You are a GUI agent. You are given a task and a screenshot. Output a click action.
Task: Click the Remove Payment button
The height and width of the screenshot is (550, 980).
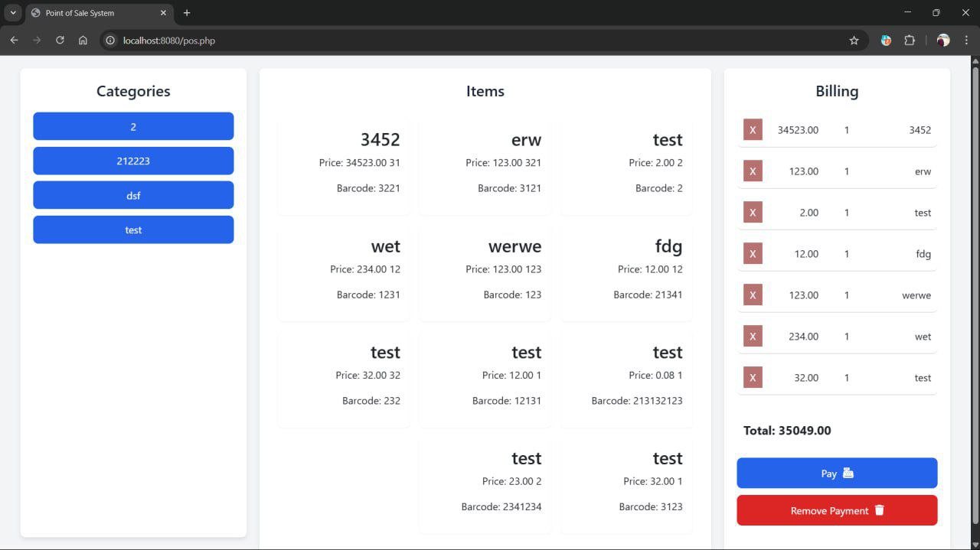pyautogui.click(x=837, y=511)
